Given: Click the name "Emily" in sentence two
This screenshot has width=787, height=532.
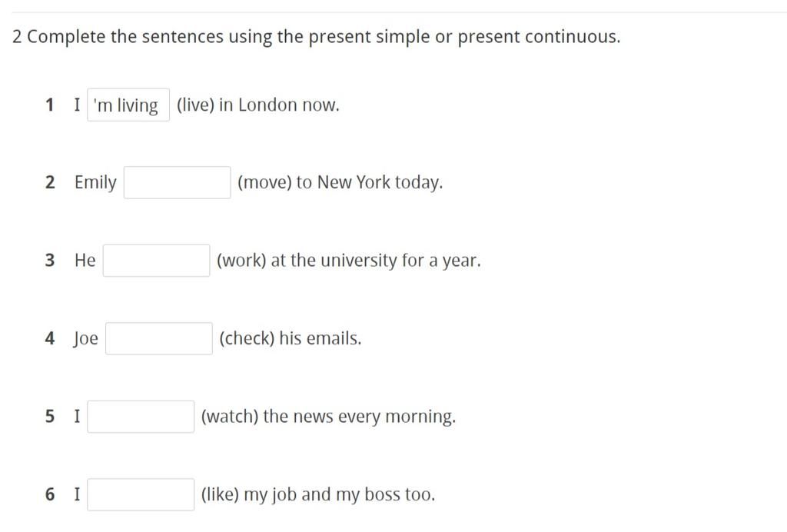Looking at the screenshot, I should click(x=95, y=183).
